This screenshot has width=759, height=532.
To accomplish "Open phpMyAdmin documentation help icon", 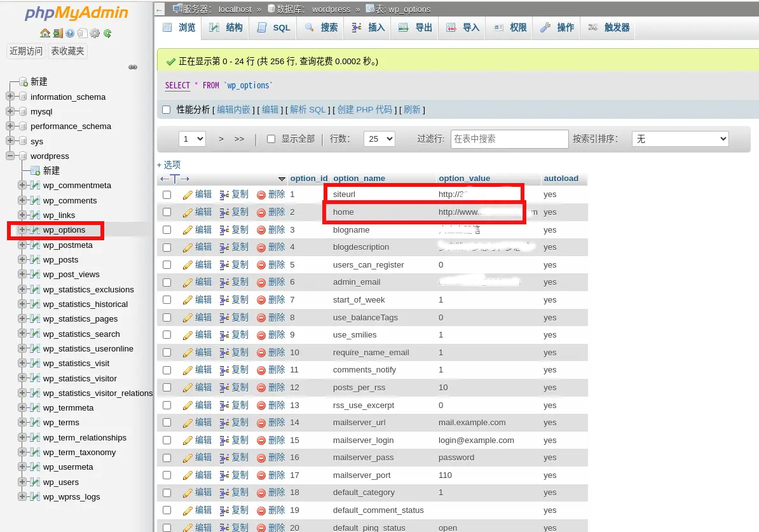I will 70,34.
